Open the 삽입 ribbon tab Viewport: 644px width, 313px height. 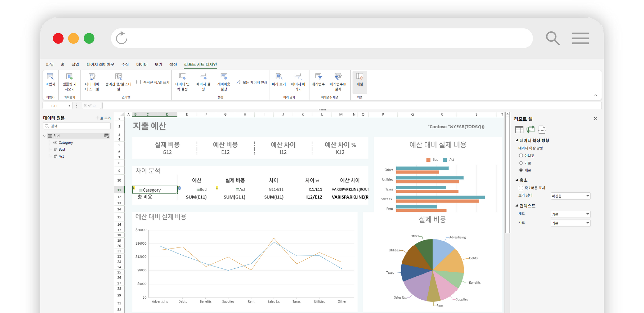[75, 64]
